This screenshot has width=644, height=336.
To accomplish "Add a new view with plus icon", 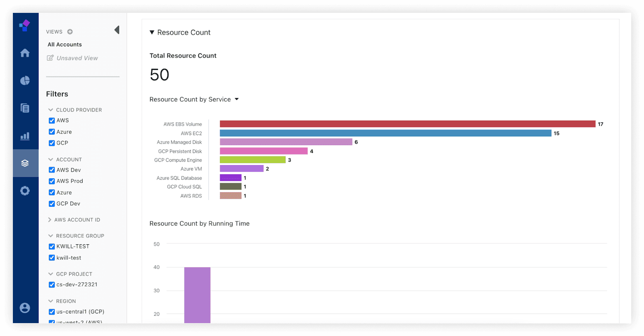I will coord(70,32).
